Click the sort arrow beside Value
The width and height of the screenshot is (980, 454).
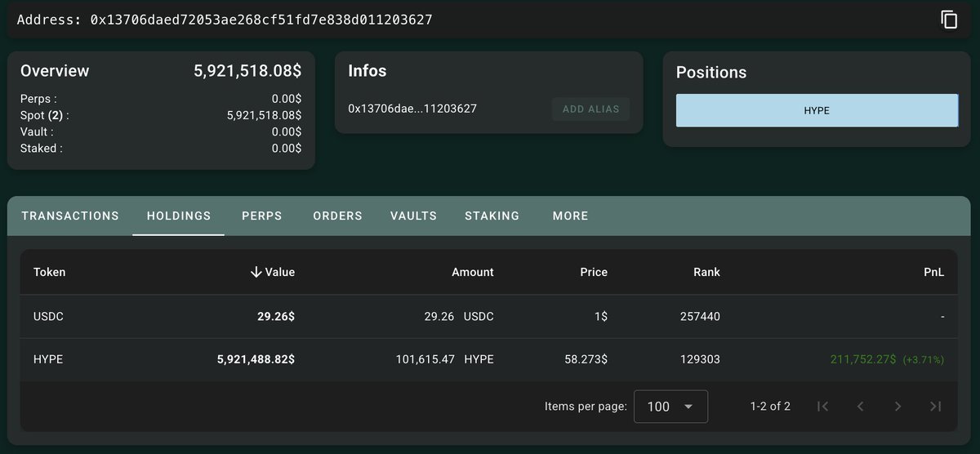coord(256,272)
